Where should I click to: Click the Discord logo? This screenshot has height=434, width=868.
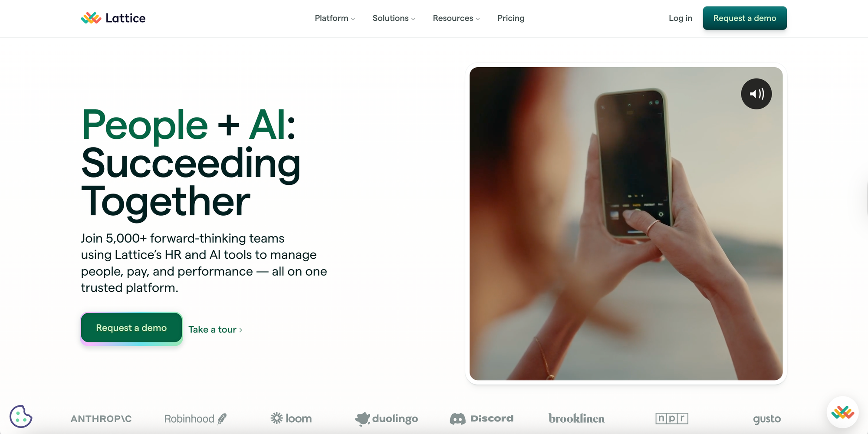(x=481, y=419)
